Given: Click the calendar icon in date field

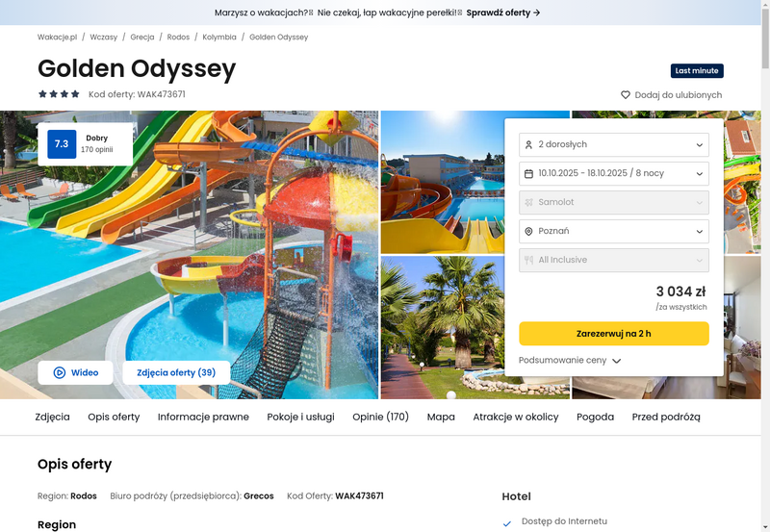Looking at the screenshot, I should (x=528, y=174).
